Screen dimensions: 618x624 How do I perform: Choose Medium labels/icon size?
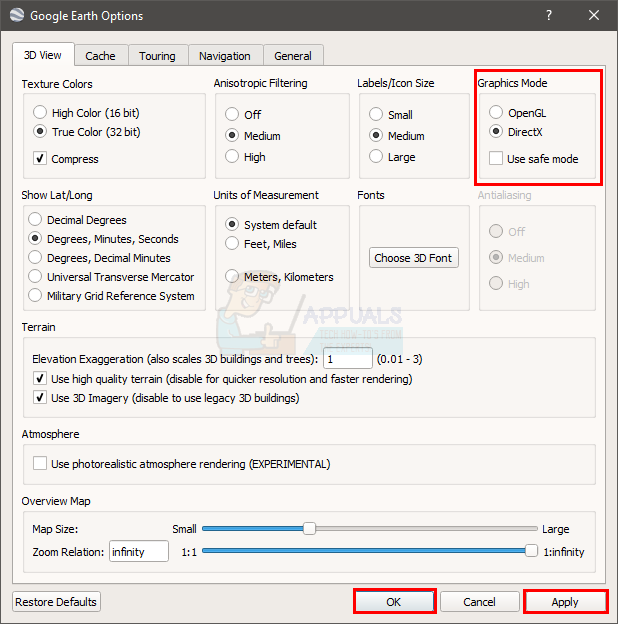(x=376, y=135)
